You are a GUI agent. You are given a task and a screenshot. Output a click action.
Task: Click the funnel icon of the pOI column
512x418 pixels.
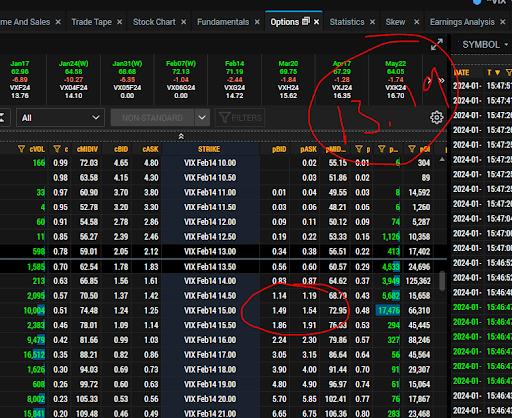tap(412, 149)
